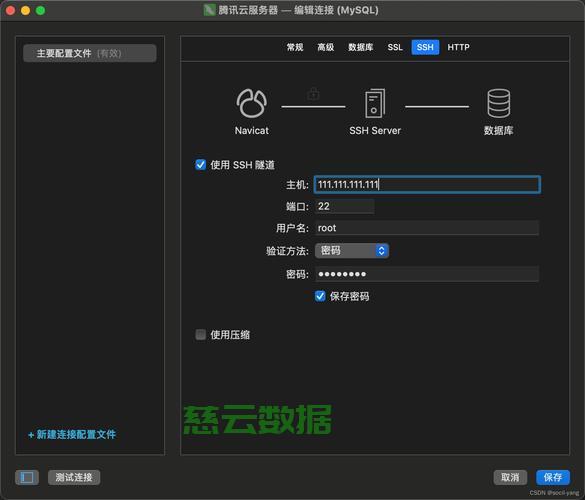
Task: Minimize the window with yellow button
Action: coord(25,10)
